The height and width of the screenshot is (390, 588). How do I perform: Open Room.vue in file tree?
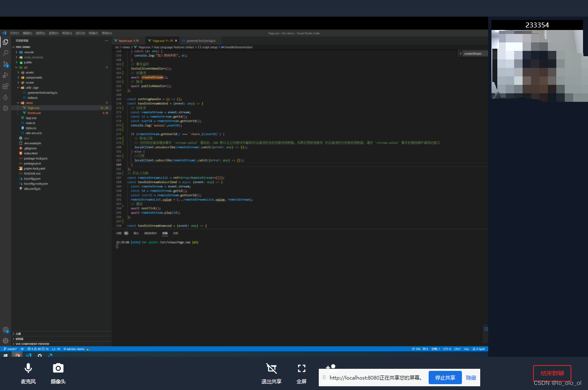34,113
